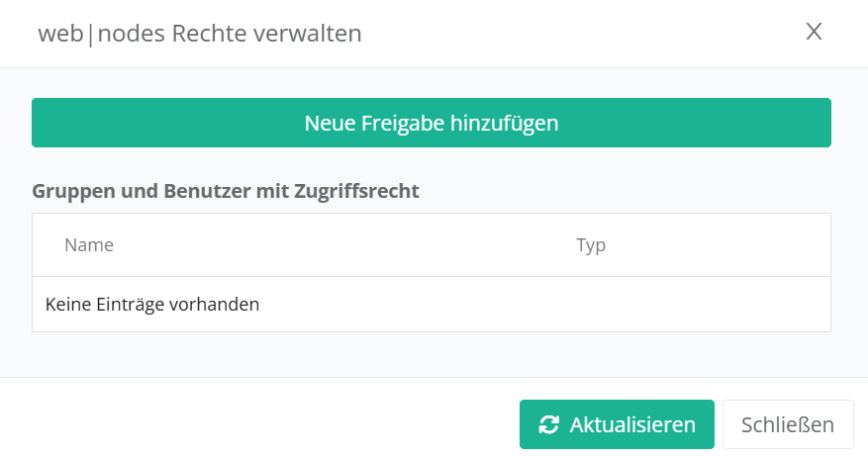Sort the table by Typ column header

point(591,244)
